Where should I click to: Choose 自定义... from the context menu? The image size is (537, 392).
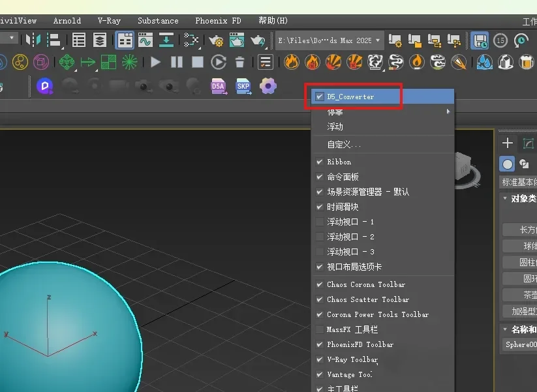click(344, 144)
